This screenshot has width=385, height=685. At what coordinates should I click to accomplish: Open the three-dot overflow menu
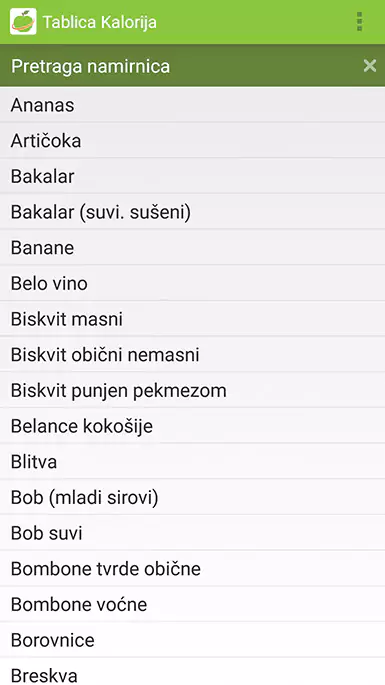[359, 21]
